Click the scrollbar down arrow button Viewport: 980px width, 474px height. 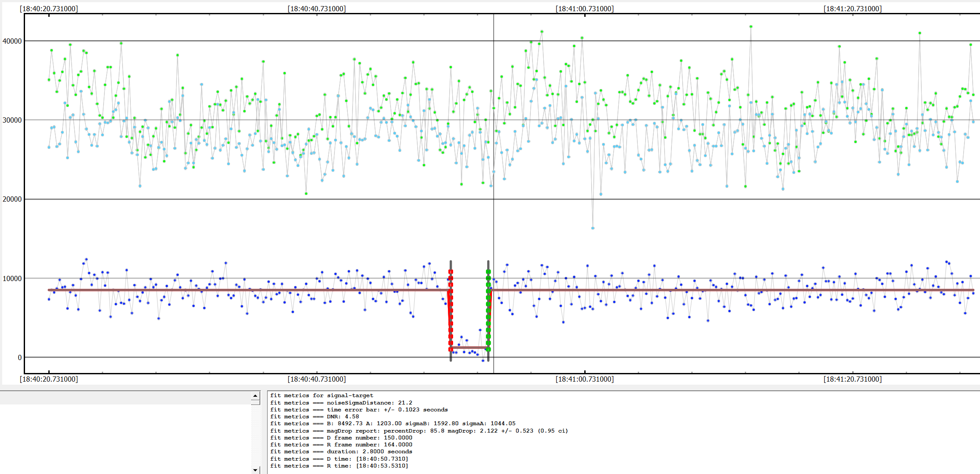tap(255, 470)
